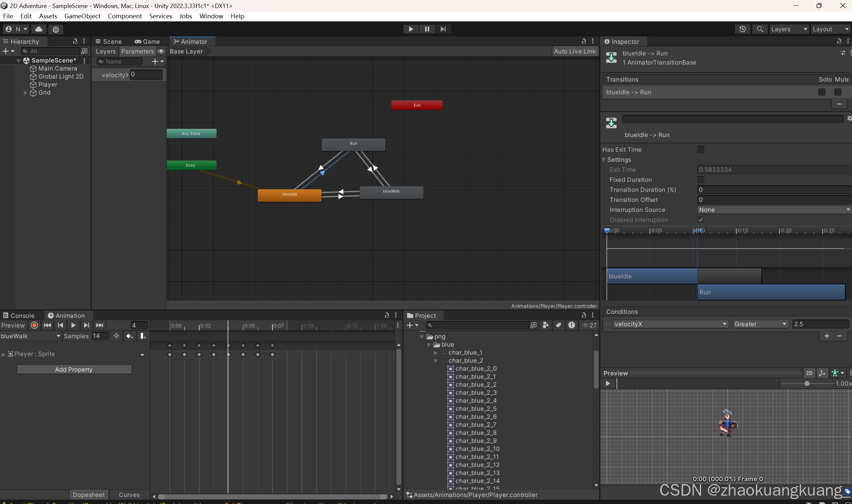Open Interruption Source dropdown
Viewport: 852px width, 504px height.
point(773,210)
